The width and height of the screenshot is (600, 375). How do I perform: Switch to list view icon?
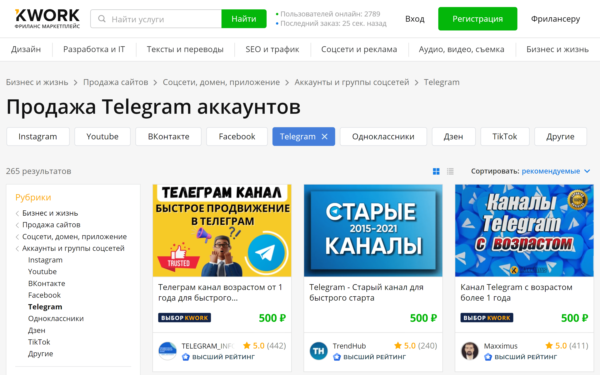450,171
